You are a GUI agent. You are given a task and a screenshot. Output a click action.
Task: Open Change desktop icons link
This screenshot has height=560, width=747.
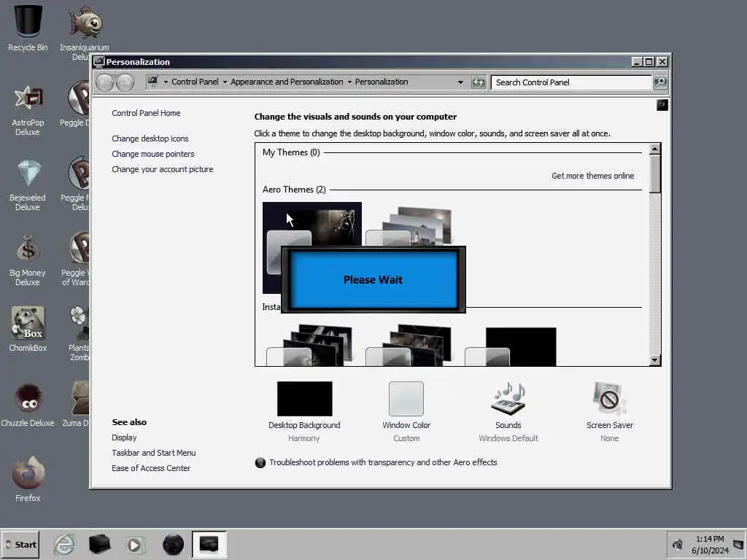(150, 139)
